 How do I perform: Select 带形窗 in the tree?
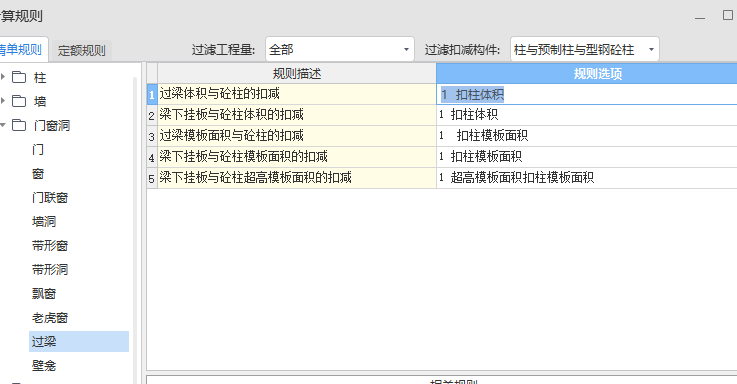pos(50,245)
